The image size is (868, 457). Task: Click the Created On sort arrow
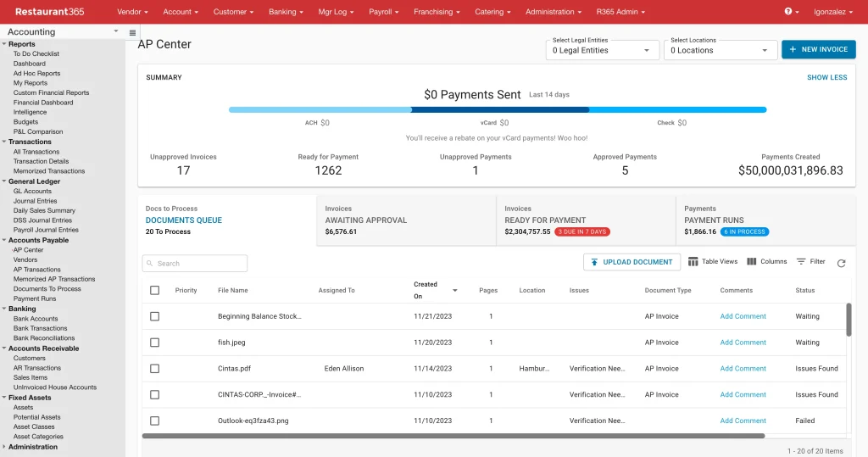click(455, 290)
